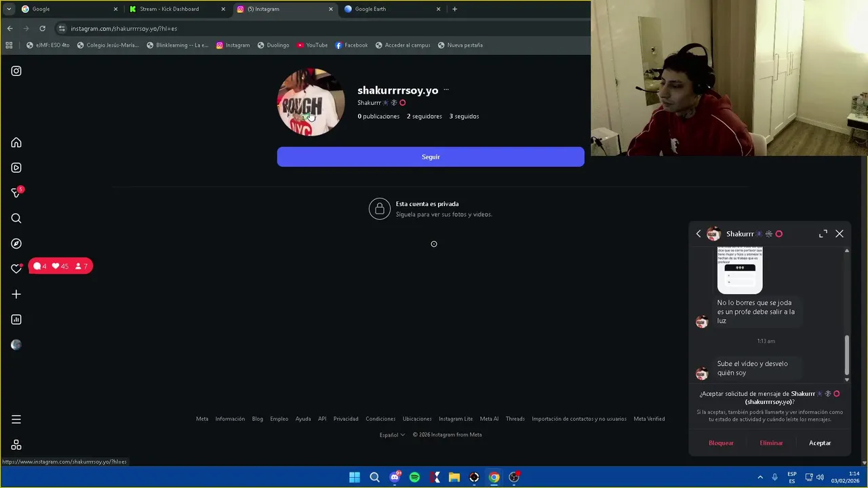Show hidden system tray icons
Viewport: 868px width, 488px height.
pyautogui.click(x=760, y=477)
